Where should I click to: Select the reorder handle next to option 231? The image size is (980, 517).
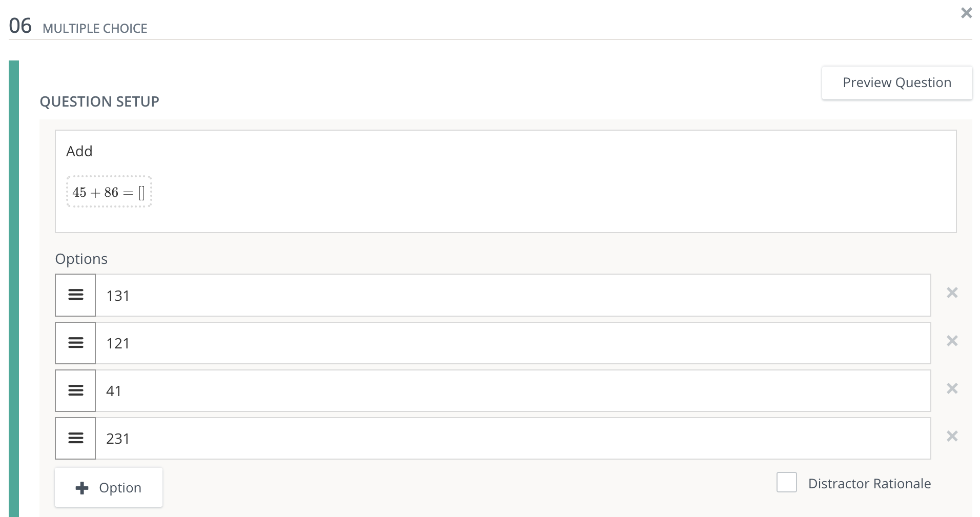[x=75, y=438]
